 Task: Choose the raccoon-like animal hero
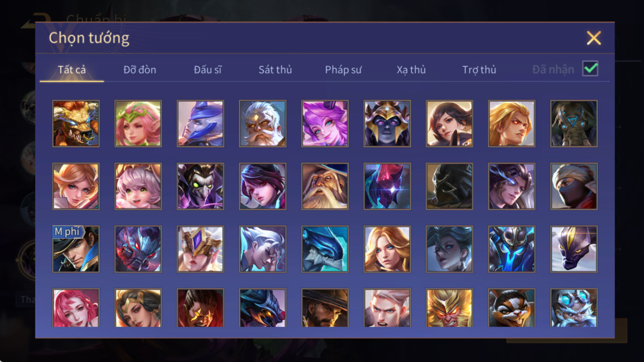click(x=512, y=307)
